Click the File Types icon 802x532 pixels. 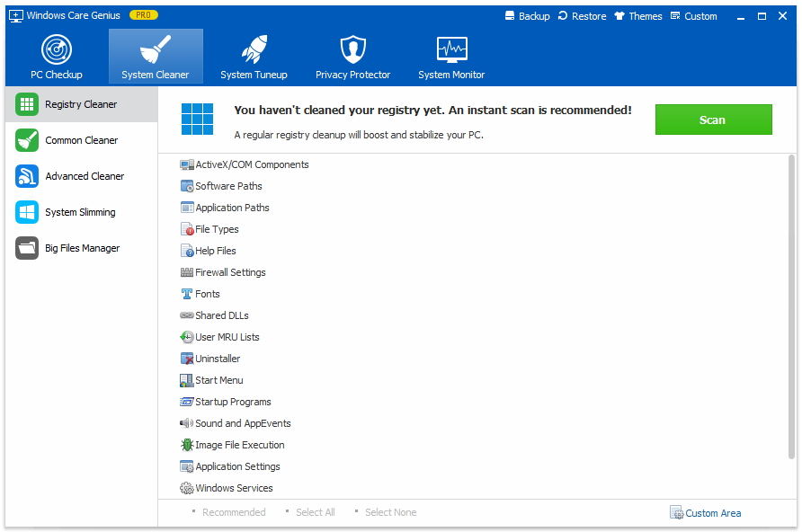coord(187,229)
